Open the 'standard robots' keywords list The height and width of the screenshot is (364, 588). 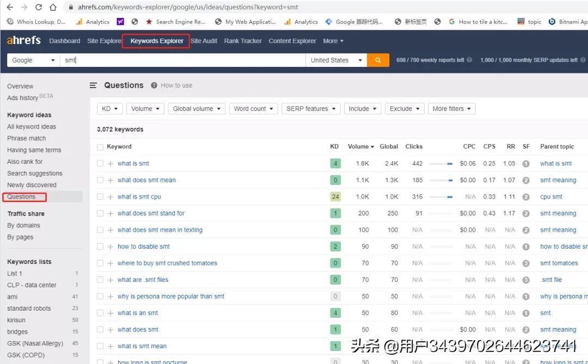[29, 309]
